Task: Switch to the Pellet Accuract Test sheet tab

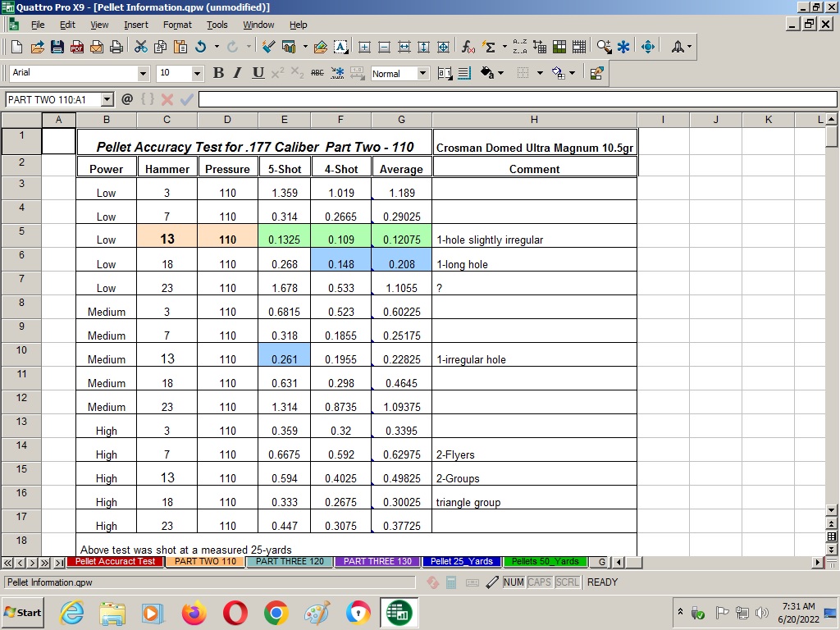Action: click(x=115, y=561)
